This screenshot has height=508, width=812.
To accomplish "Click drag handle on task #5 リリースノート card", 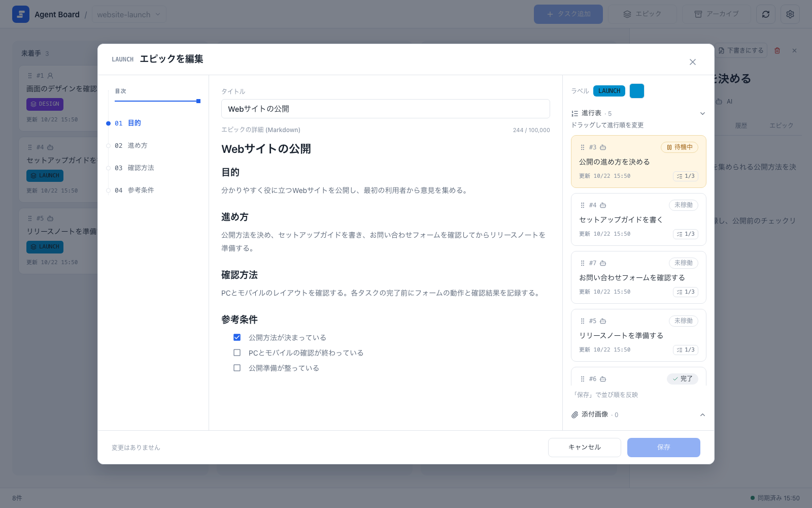I will (583, 321).
